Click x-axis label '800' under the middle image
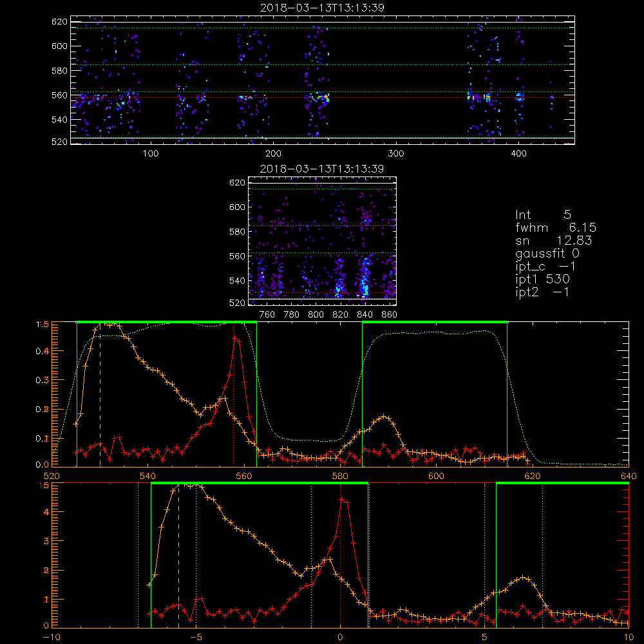The image size is (644, 644). click(316, 315)
